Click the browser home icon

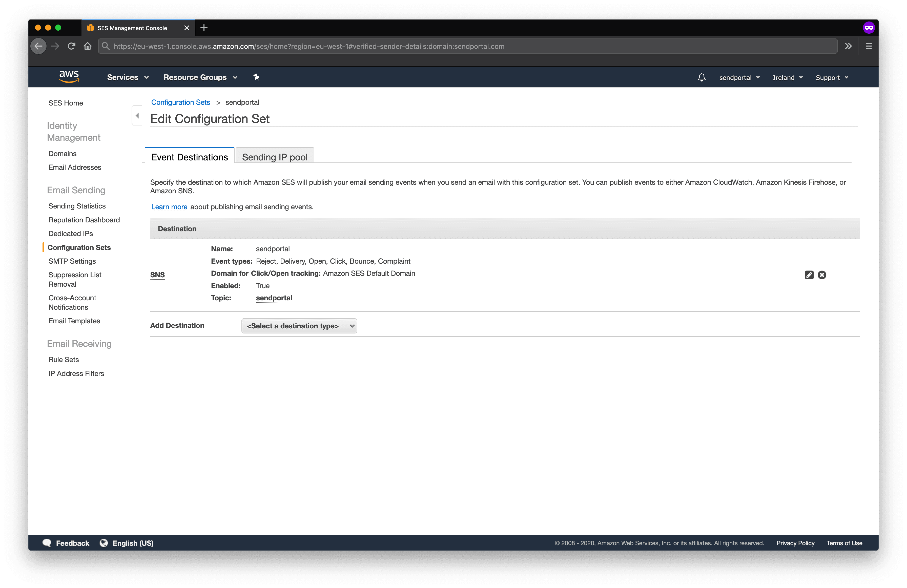(x=88, y=46)
